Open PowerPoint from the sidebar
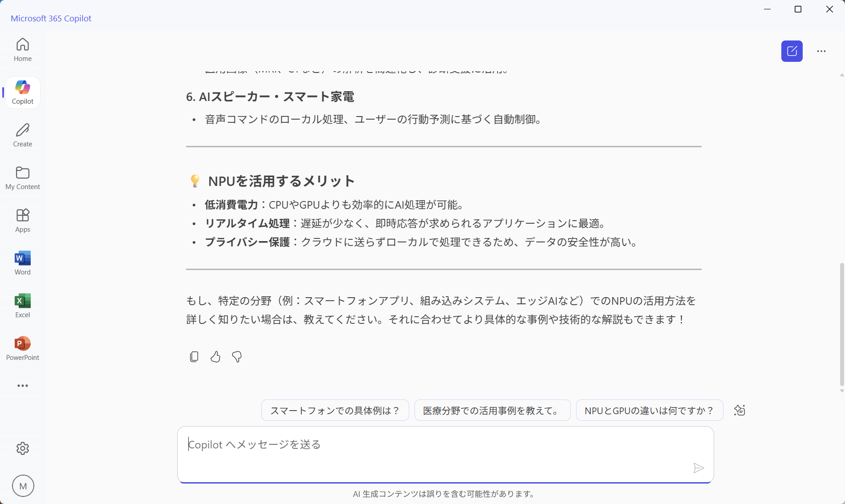 click(22, 347)
